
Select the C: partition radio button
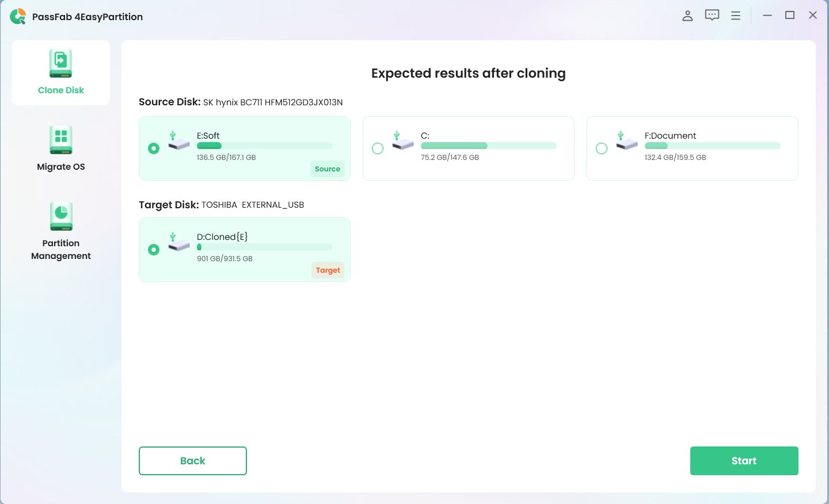click(378, 148)
